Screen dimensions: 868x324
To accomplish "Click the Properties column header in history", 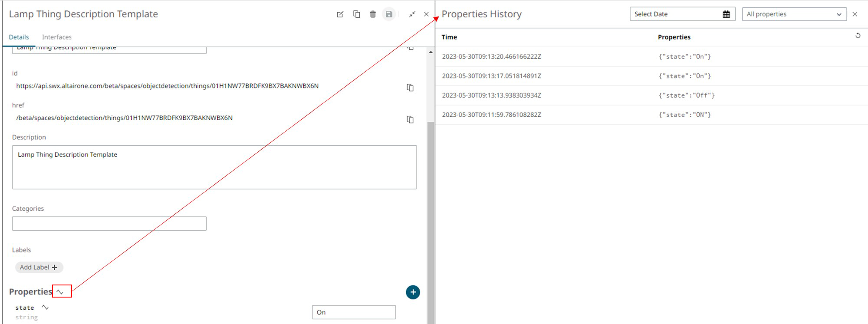I will 674,37.
